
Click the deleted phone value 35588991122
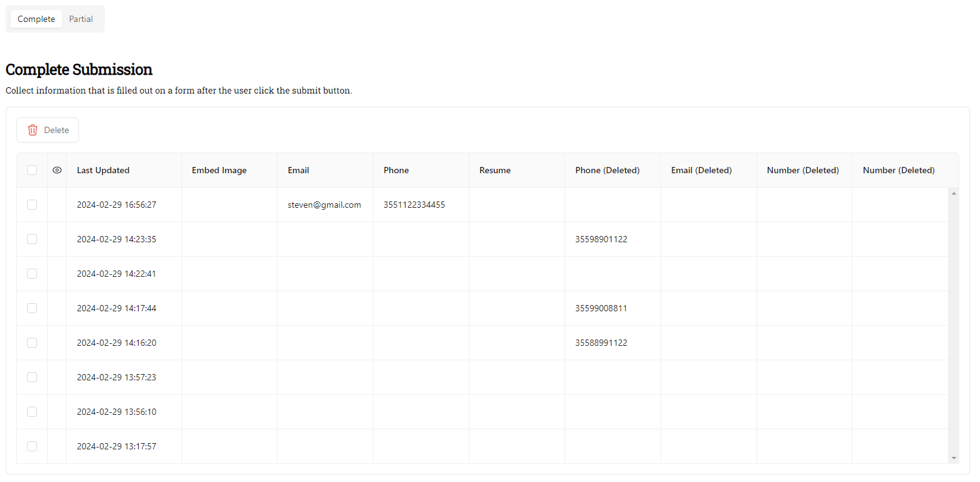click(x=601, y=343)
